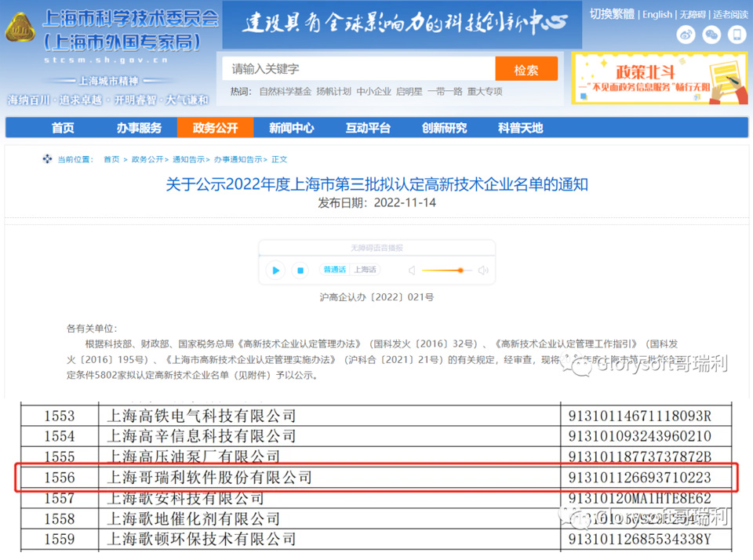Click the breadcrumb location icon

pos(47,159)
